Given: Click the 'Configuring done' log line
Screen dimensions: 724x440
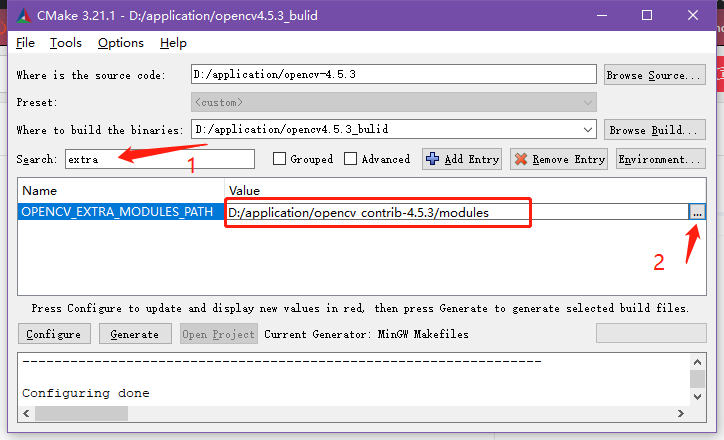Looking at the screenshot, I should [86, 393].
